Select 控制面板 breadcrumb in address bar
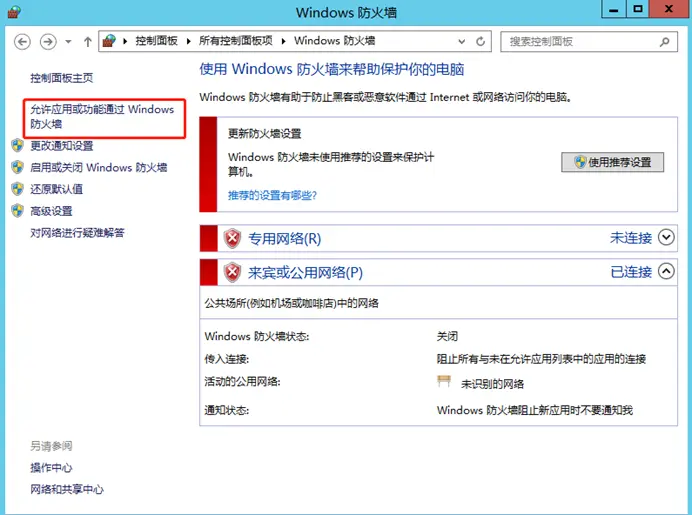The width and height of the screenshot is (692, 515). click(x=156, y=41)
